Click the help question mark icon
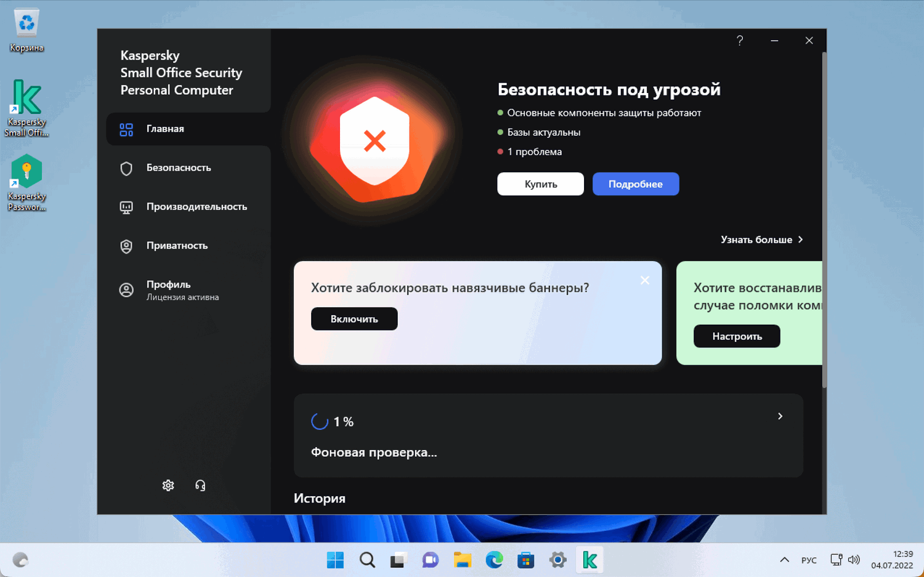924x577 pixels. pos(740,41)
